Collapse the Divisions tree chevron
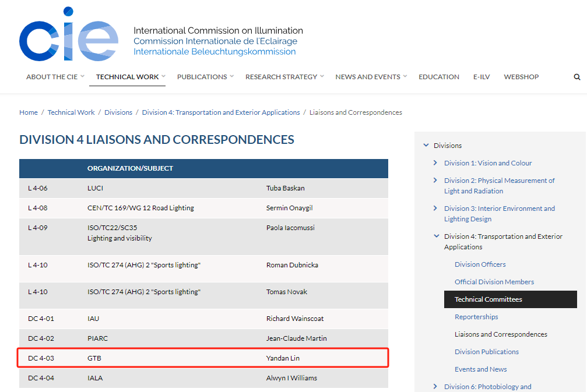Screen dimensions: 587x392 [426, 145]
